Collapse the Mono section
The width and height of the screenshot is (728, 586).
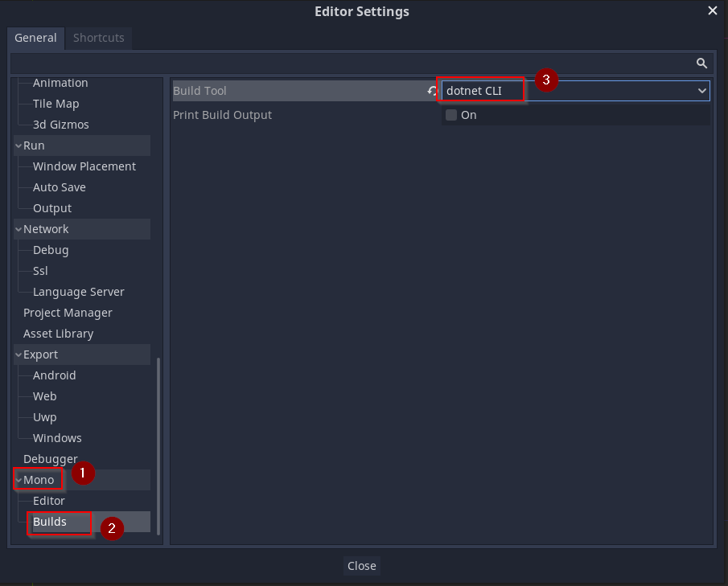19,479
